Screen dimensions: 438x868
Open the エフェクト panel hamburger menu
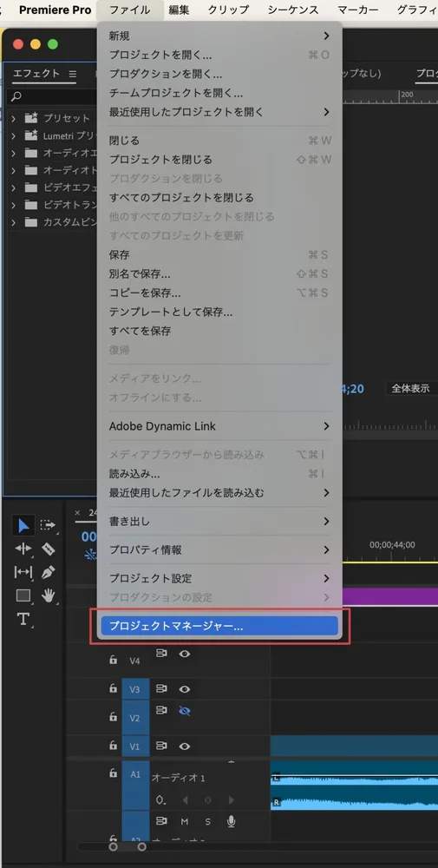(x=73, y=74)
